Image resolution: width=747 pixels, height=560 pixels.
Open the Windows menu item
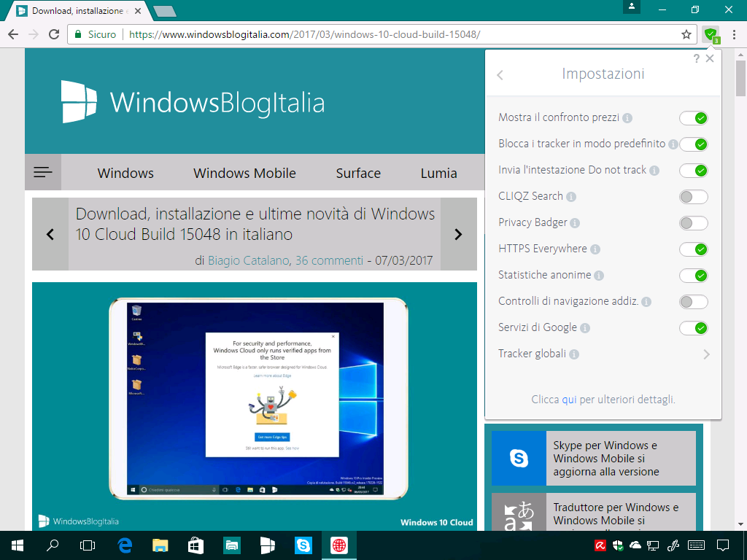point(125,173)
